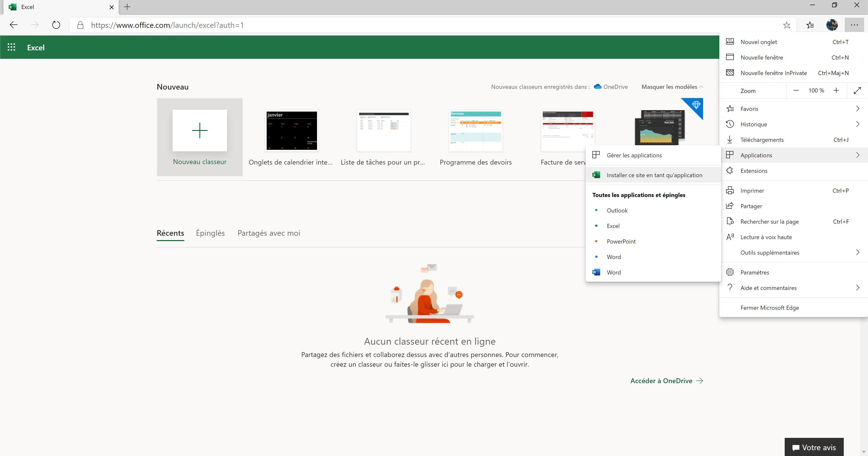Open Nouvelle fenêtre InPrivate
The width and height of the screenshot is (868, 456).
point(794,73)
